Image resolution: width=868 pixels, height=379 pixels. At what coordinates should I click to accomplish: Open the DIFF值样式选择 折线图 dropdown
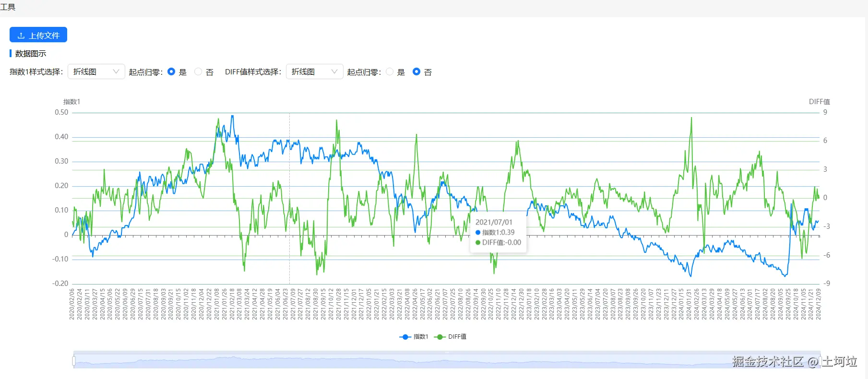(x=315, y=71)
